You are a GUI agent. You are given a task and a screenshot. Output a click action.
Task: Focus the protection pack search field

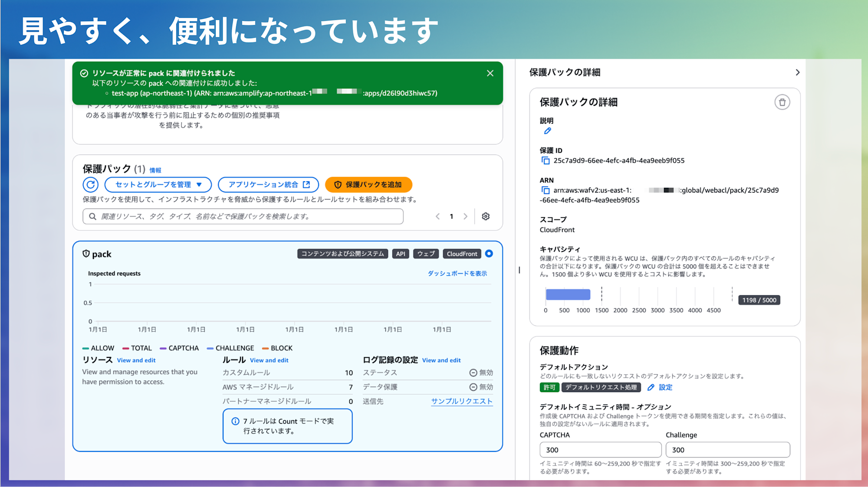pos(243,216)
